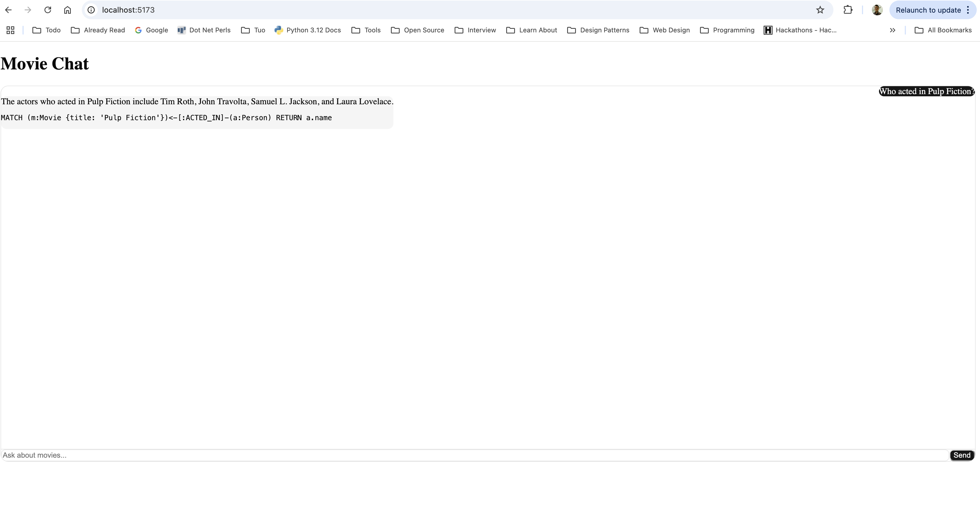View site information icon in address bar
The width and height of the screenshot is (980, 512).
[x=91, y=10]
